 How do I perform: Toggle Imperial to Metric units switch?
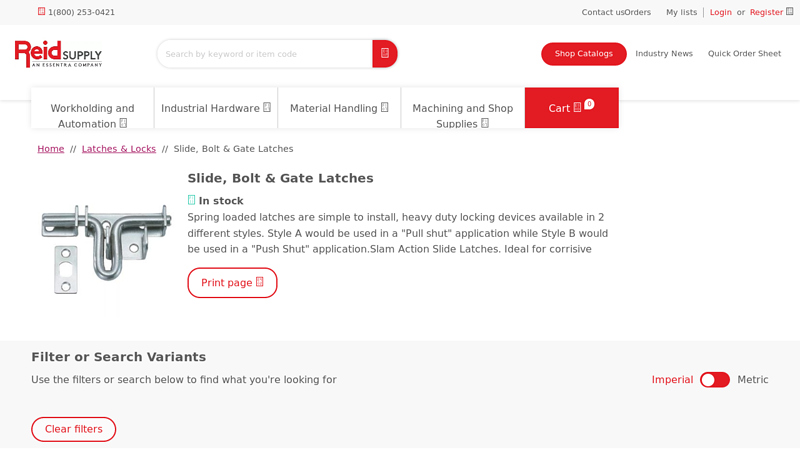point(714,380)
